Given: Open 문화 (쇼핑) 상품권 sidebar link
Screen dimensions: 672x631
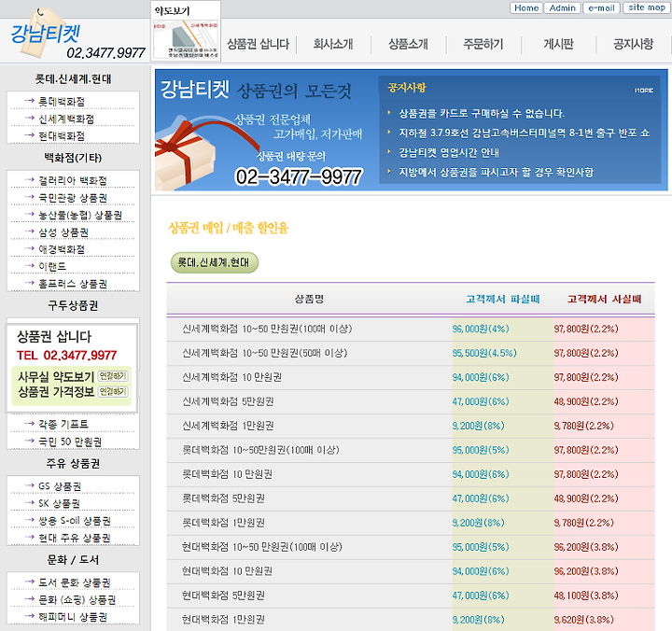Looking at the screenshot, I should pos(77,599).
